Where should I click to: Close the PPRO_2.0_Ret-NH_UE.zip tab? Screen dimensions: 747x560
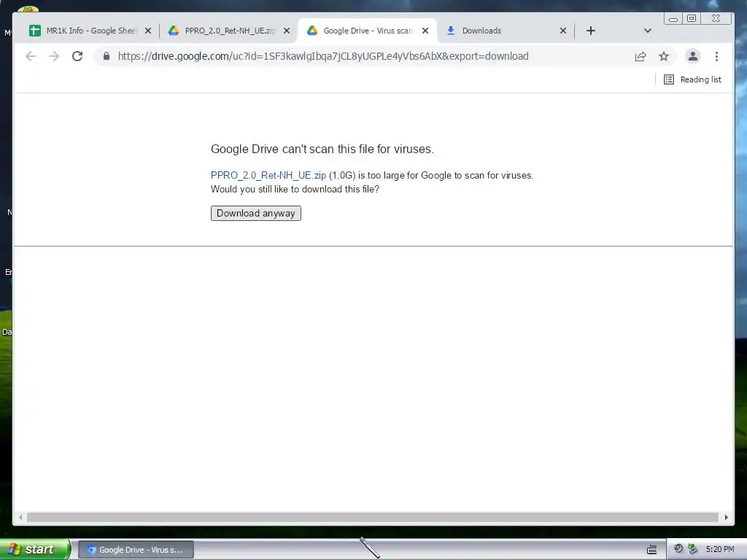point(287,31)
